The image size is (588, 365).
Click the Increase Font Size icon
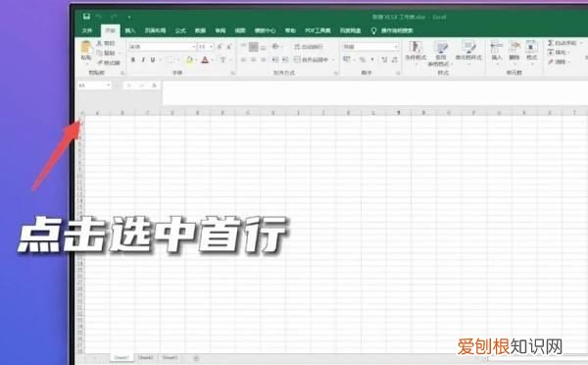(220, 46)
